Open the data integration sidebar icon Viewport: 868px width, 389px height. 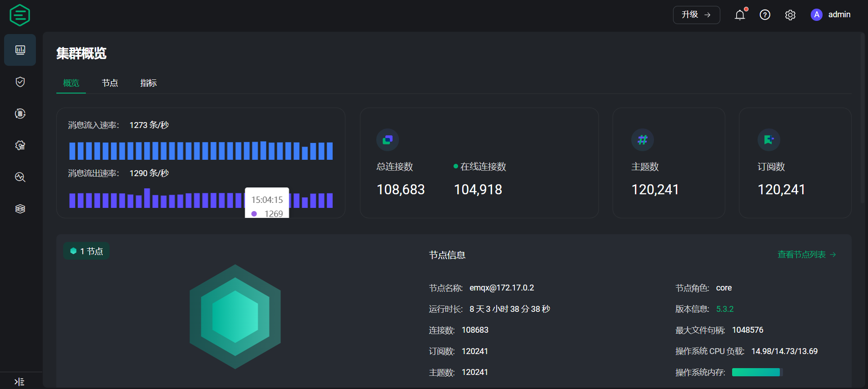[20, 113]
